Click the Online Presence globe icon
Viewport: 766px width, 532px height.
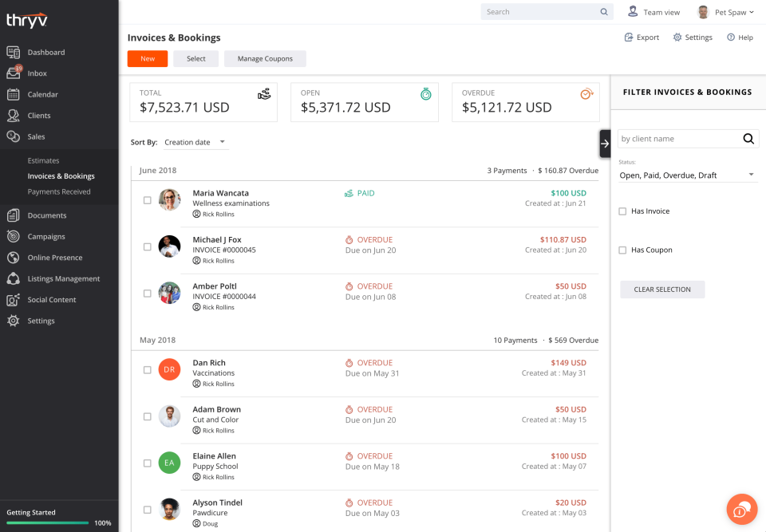pos(14,257)
